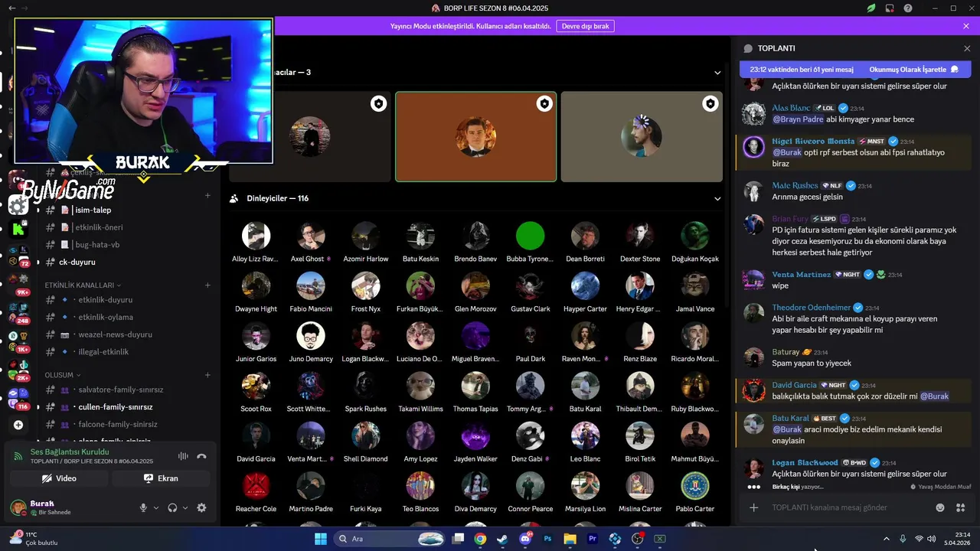Add a server plus icon
Viewport: 980px width, 551px height.
pyautogui.click(x=18, y=425)
